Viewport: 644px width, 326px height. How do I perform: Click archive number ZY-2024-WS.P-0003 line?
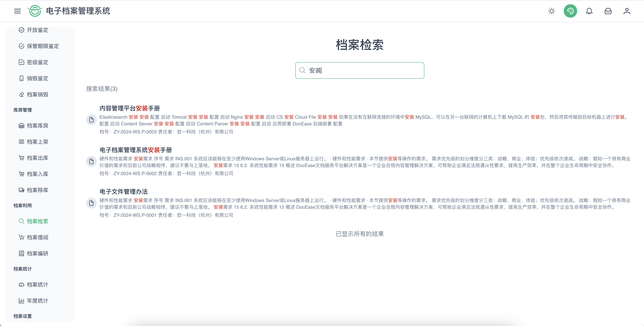(x=166, y=132)
